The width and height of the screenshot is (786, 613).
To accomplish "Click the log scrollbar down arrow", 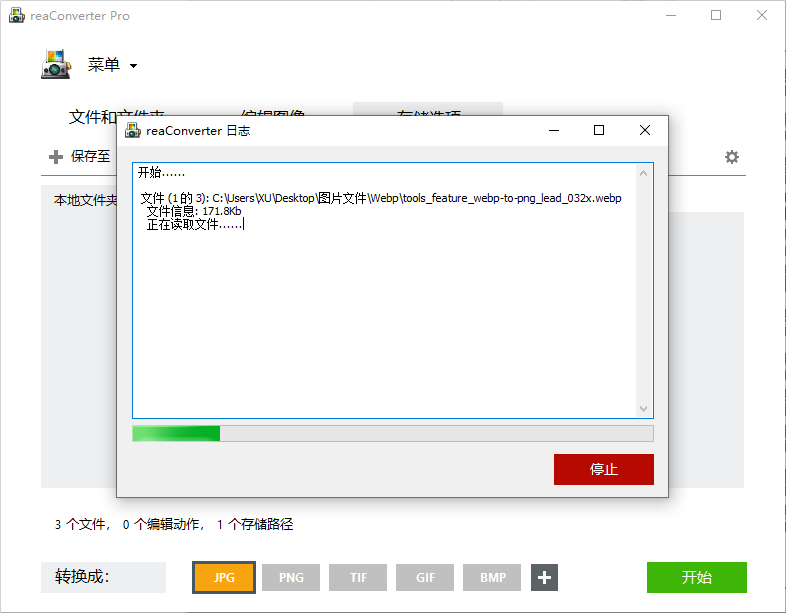I will 644,408.
